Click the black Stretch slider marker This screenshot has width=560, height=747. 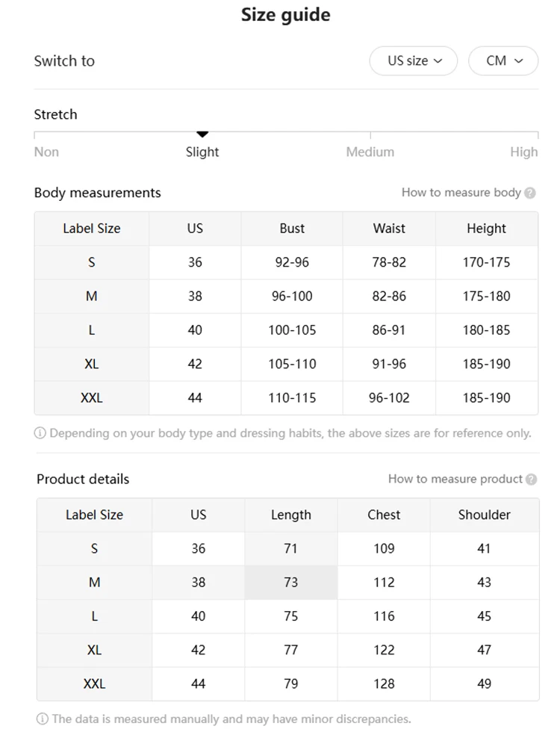(202, 134)
